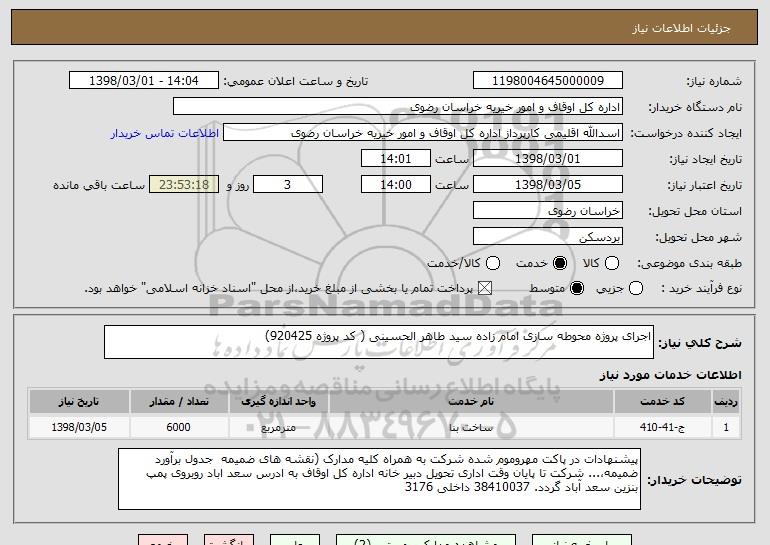The image size is (770, 545).
Task: Toggle the اسناد خزانه اسلامی payment checkbox
Action: [485, 288]
